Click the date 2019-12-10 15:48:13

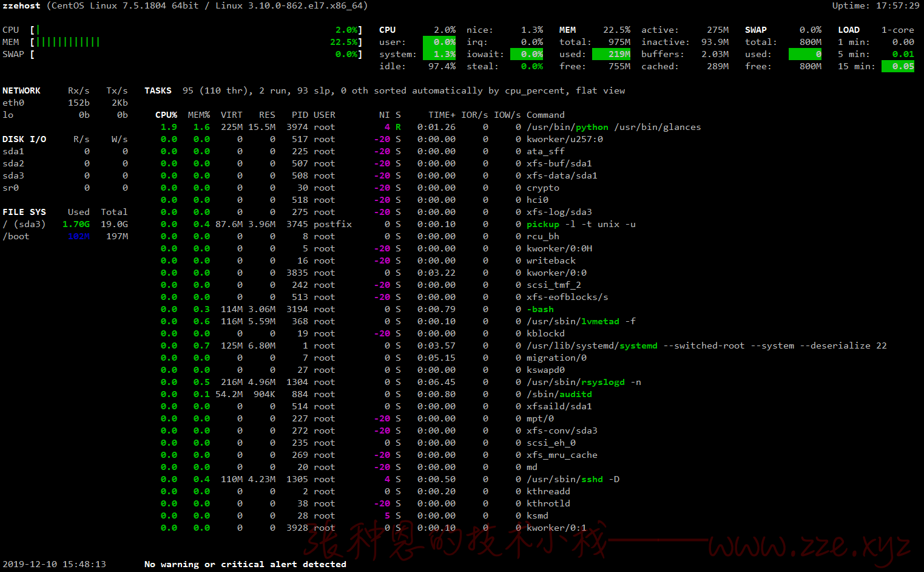pyautogui.click(x=54, y=564)
